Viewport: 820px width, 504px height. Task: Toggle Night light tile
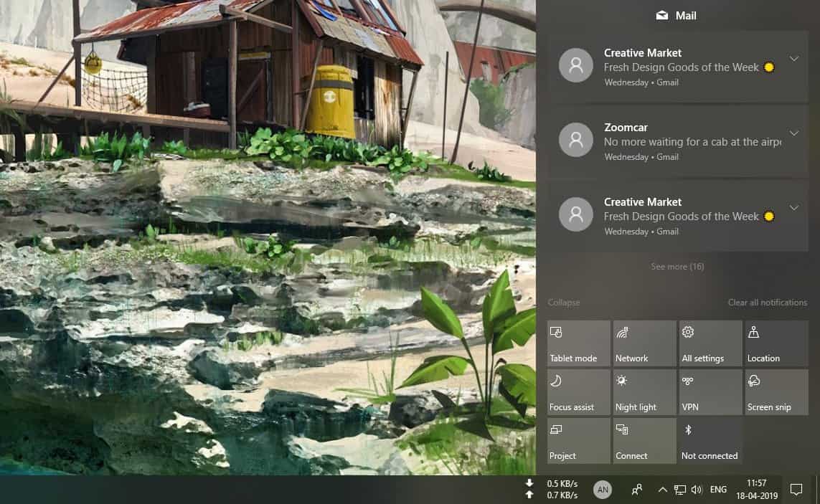tap(644, 392)
